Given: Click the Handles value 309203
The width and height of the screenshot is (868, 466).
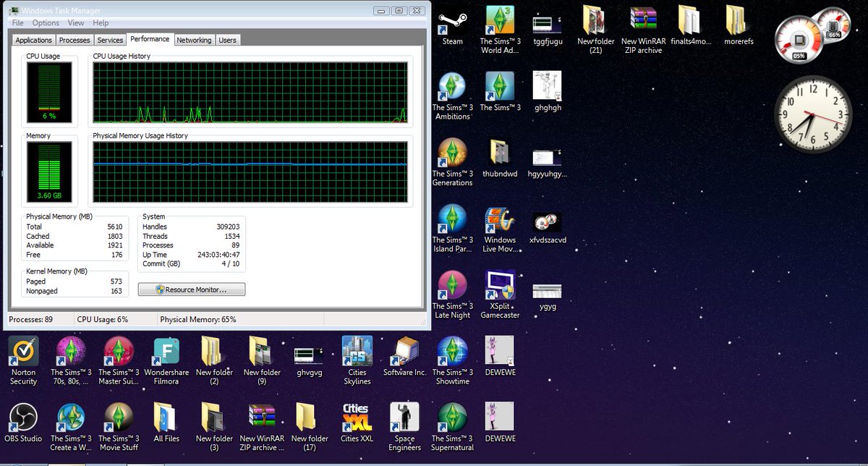Looking at the screenshot, I should coord(228,226).
